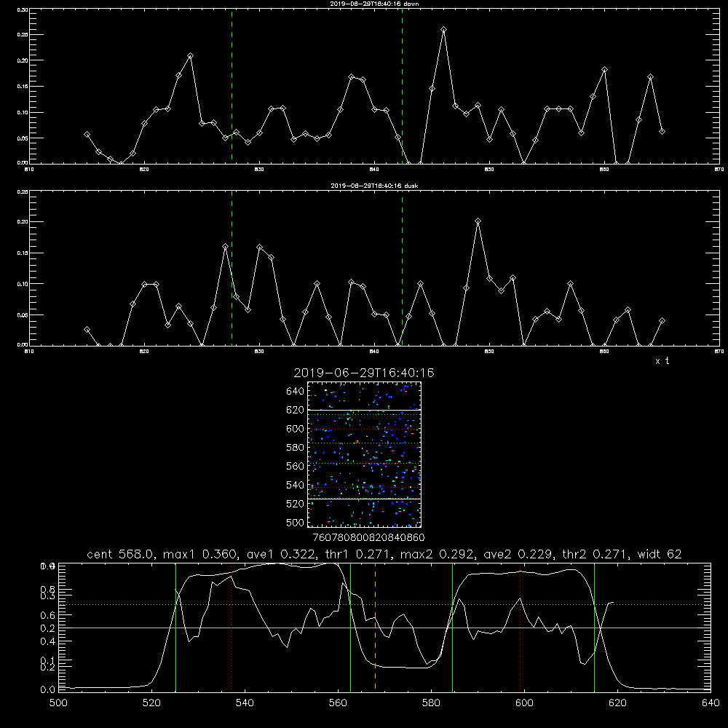Click the solid white horizontal line at 0.2
This screenshot has width=728, height=728.
coord(384,628)
